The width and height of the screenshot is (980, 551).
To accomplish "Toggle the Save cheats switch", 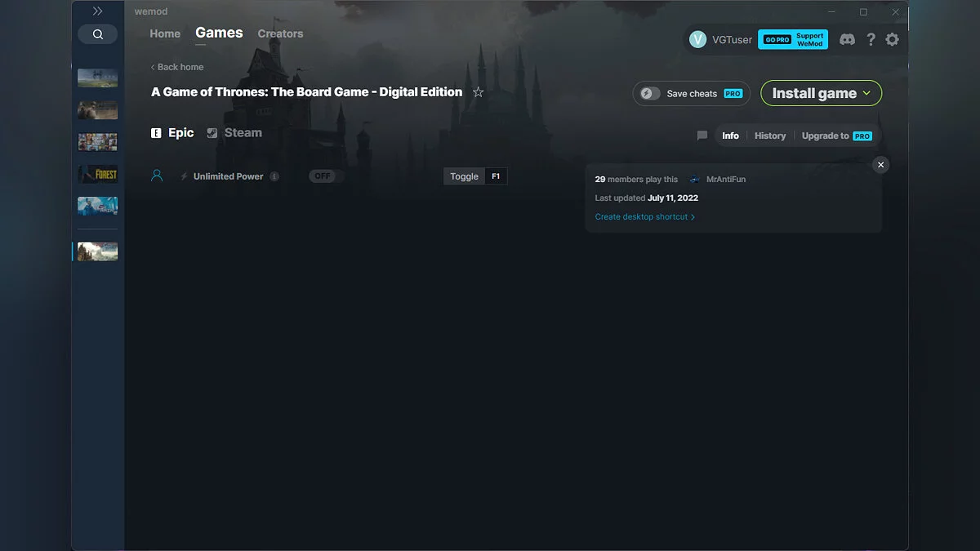I will tap(650, 93).
